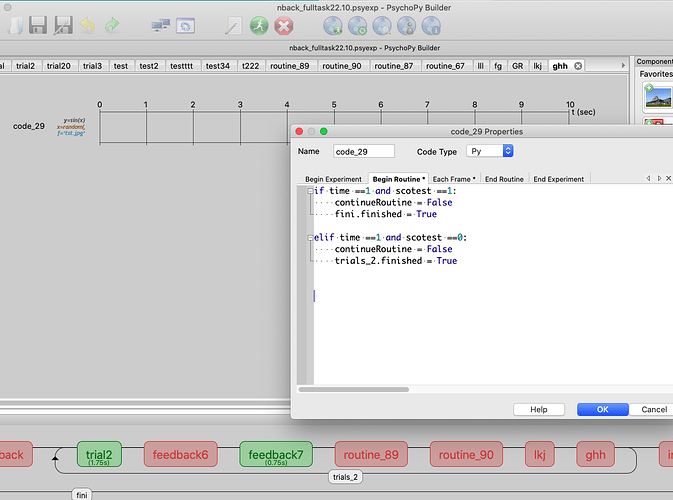Click the Save As floppy icon

pos(63,26)
